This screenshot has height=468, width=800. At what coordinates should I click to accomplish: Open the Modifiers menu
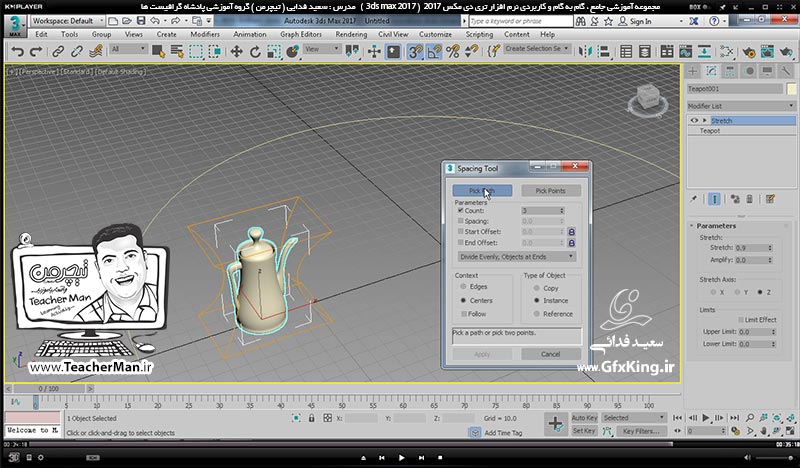point(205,34)
